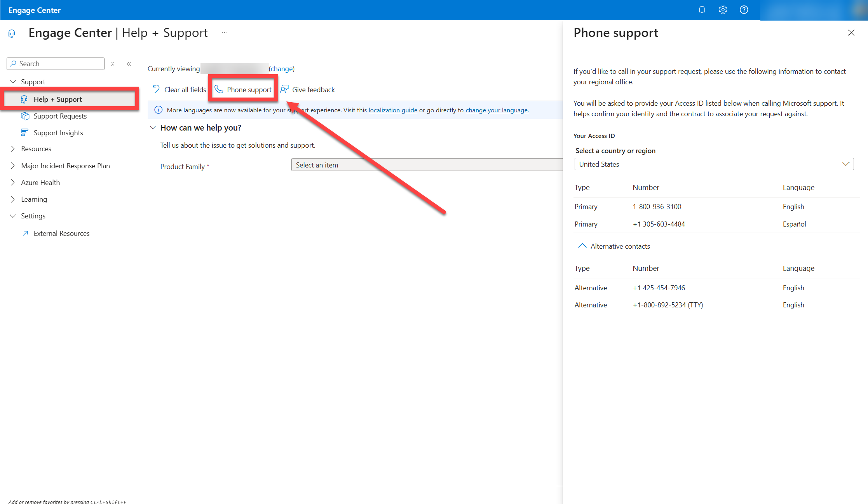868x504 pixels.
Task: Expand the Resources tree group
Action: pyautogui.click(x=13, y=149)
